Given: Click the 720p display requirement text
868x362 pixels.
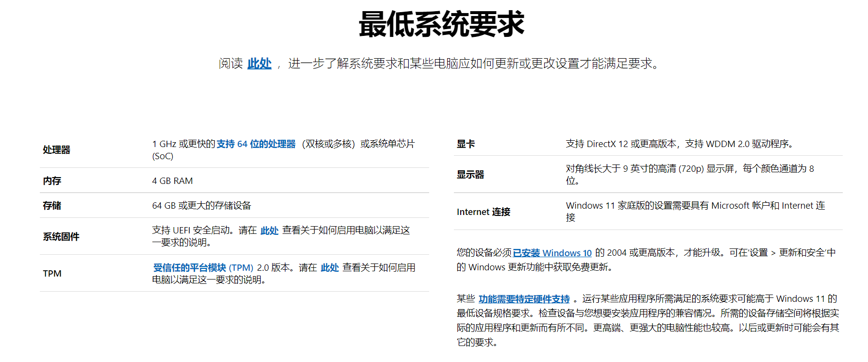Looking at the screenshot, I should (690, 175).
